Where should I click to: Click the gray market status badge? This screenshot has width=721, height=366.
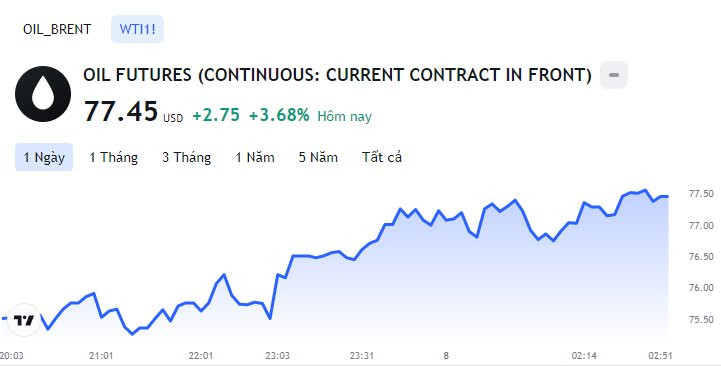614,75
